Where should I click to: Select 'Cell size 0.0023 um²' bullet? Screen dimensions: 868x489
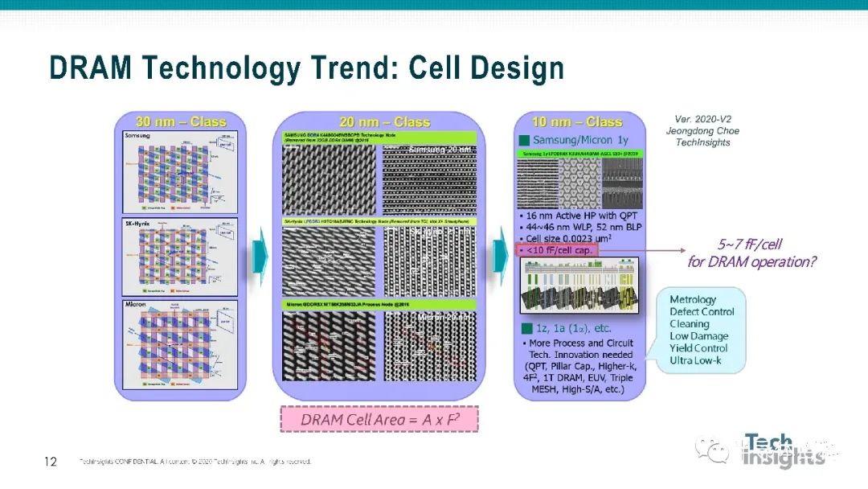coord(565,238)
